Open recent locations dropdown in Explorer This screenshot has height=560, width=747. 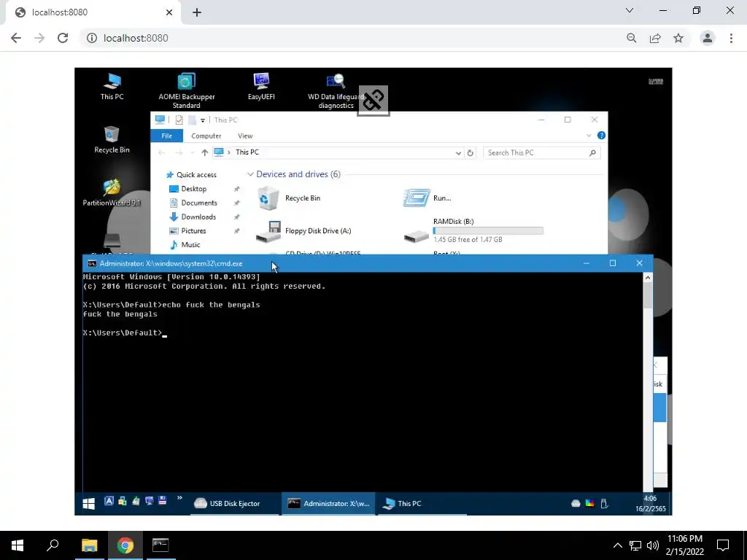[193, 153]
